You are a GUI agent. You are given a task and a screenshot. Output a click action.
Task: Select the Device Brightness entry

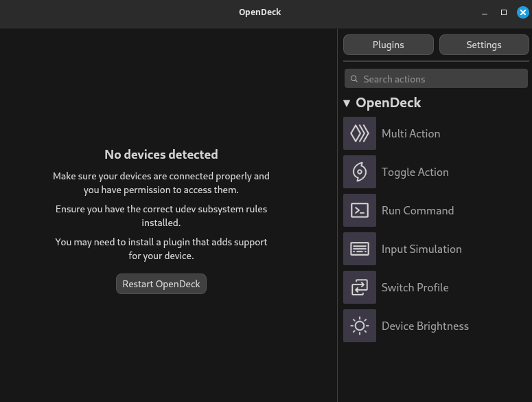click(x=425, y=326)
